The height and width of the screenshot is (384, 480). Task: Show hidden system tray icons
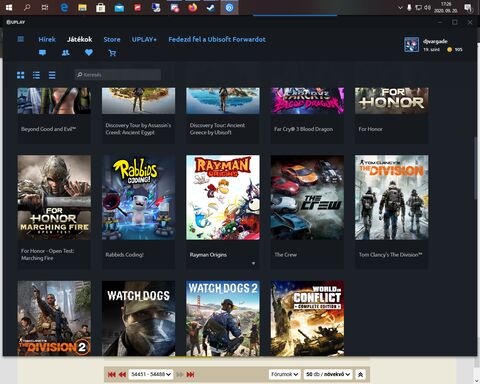click(x=400, y=7)
